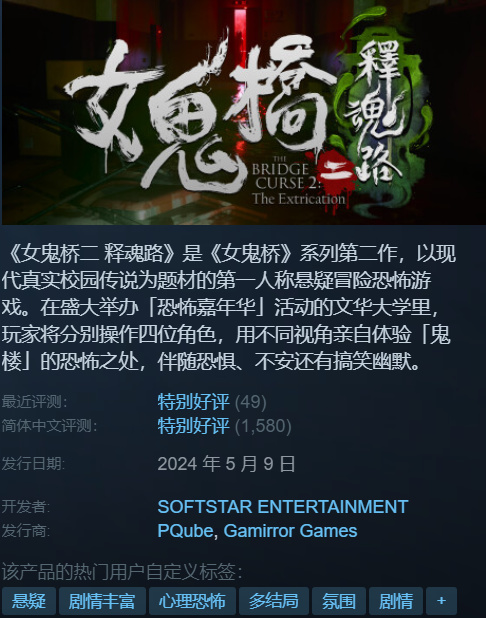Screen dimensions: 486x618
Task: Open the 多结局 tag
Action: pos(274,601)
